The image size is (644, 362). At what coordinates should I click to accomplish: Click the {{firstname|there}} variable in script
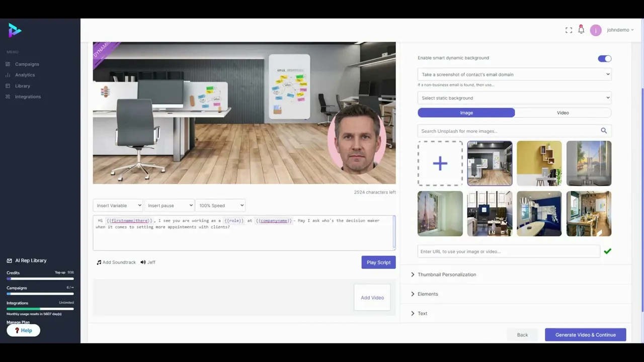pos(129,221)
